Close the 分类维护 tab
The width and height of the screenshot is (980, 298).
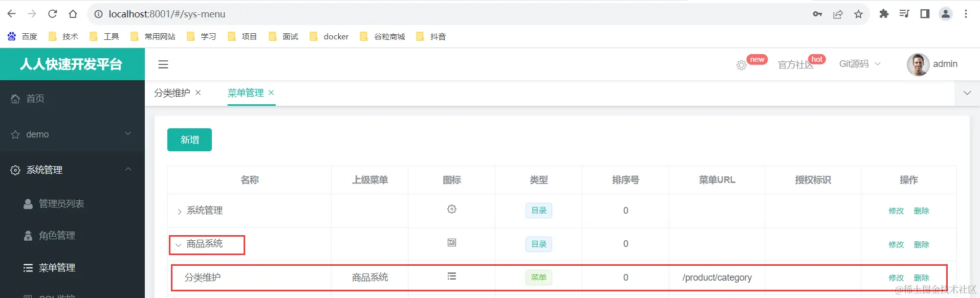pos(198,93)
